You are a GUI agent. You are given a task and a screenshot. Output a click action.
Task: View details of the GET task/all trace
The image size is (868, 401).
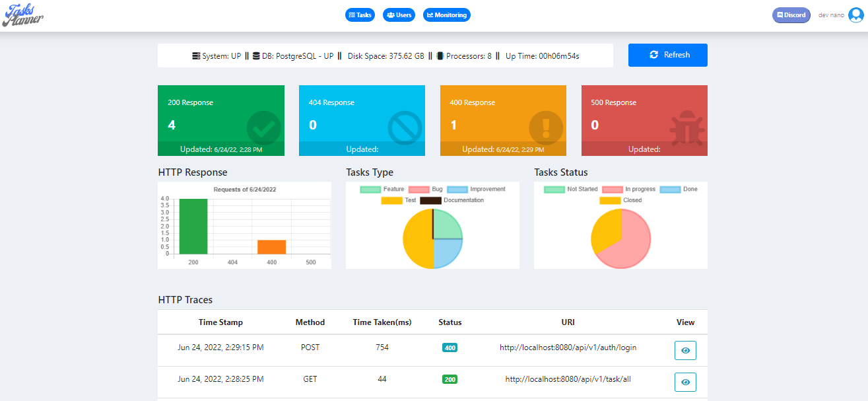tap(684, 382)
